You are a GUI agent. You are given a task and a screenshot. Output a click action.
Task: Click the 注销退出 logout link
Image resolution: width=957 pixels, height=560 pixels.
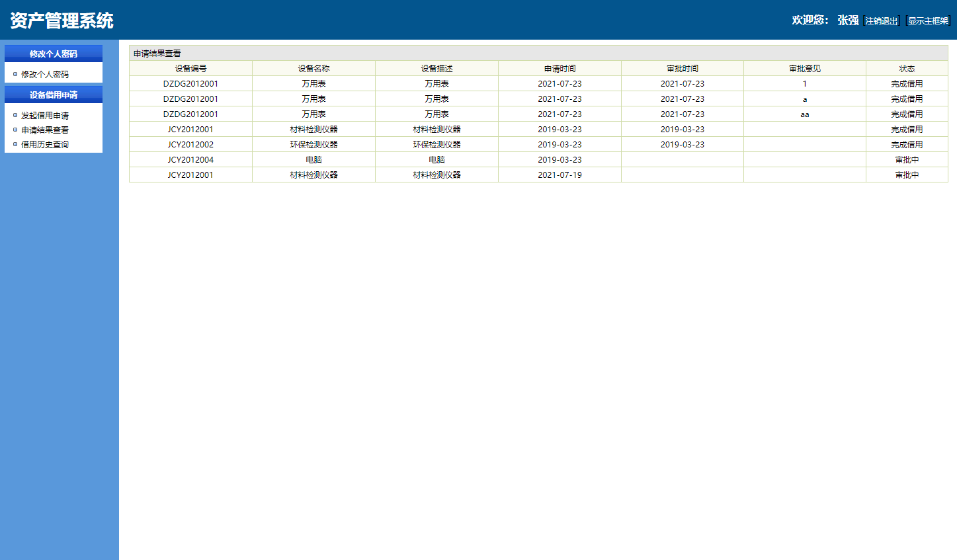pyautogui.click(x=882, y=21)
